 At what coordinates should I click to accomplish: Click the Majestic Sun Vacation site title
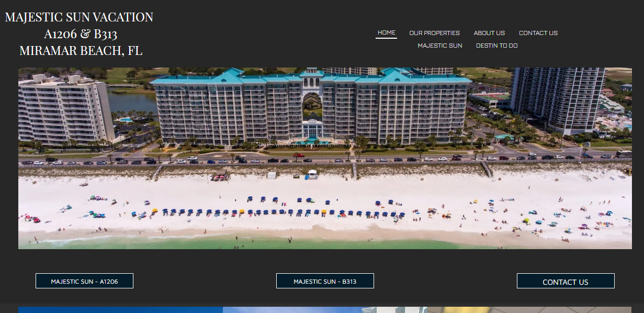tap(80, 34)
